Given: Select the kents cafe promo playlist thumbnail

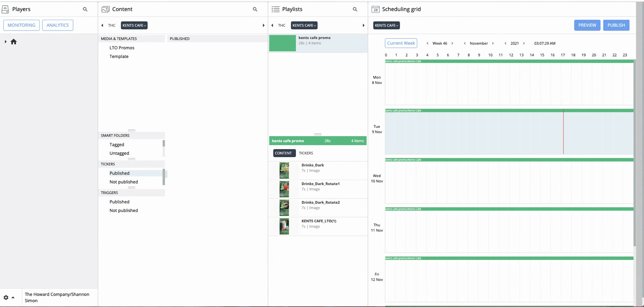Looking at the screenshot, I should [x=283, y=43].
